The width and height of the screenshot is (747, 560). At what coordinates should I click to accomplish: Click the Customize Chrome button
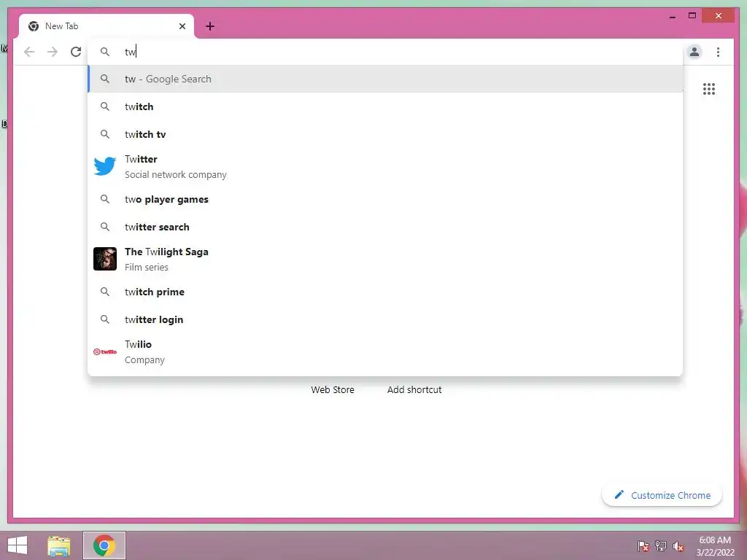click(x=662, y=495)
